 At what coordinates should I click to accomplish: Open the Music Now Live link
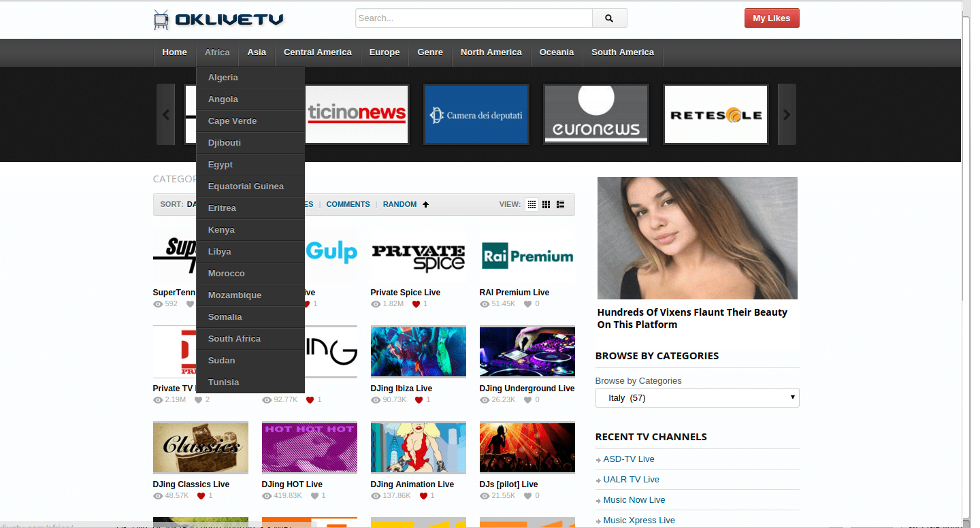(634, 500)
